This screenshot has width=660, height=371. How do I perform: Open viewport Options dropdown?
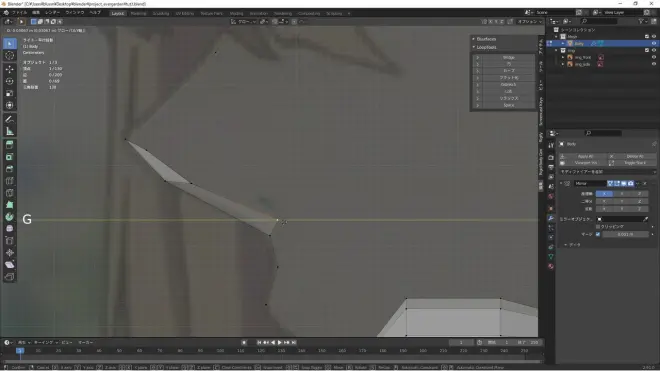pos(530,21)
